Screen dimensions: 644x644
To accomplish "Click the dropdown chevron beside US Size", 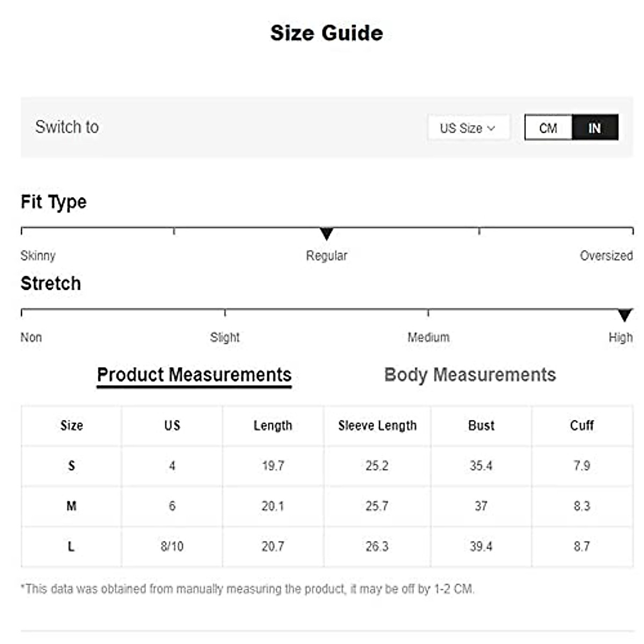I will coord(491,128).
